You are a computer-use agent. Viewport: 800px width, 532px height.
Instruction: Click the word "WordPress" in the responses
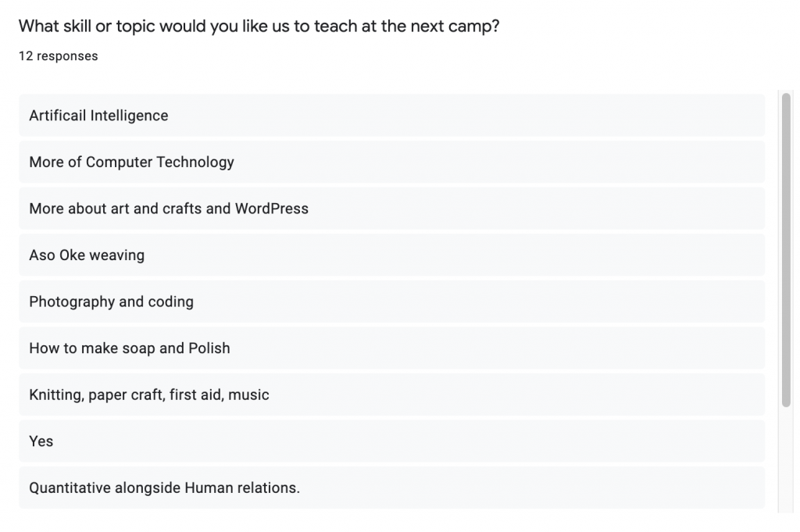pos(272,209)
